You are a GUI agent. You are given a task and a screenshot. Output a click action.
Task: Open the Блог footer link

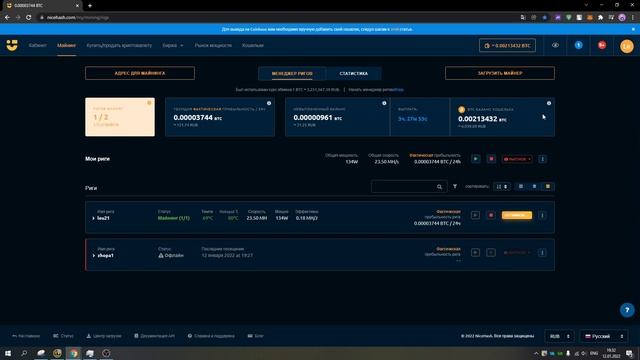pyautogui.click(x=256, y=336)
